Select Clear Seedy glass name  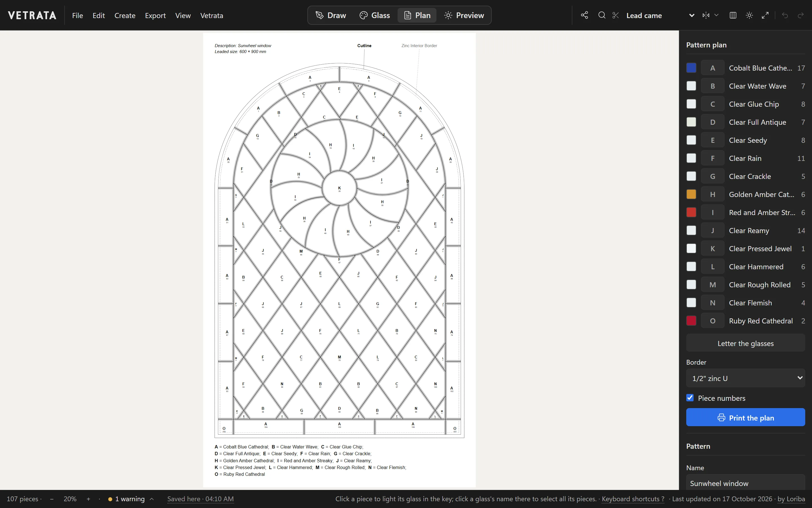[748, 140]
